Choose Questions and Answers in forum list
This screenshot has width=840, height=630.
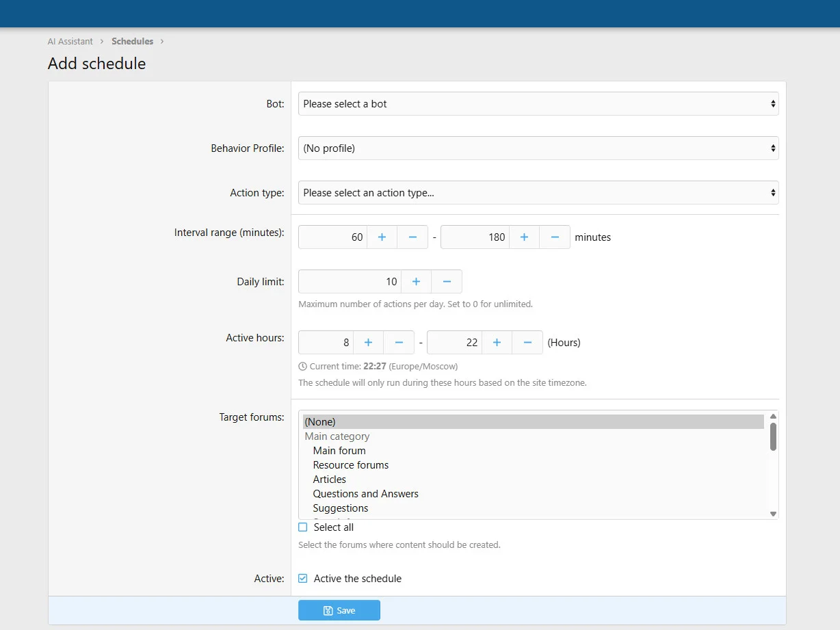pos(365,494)
